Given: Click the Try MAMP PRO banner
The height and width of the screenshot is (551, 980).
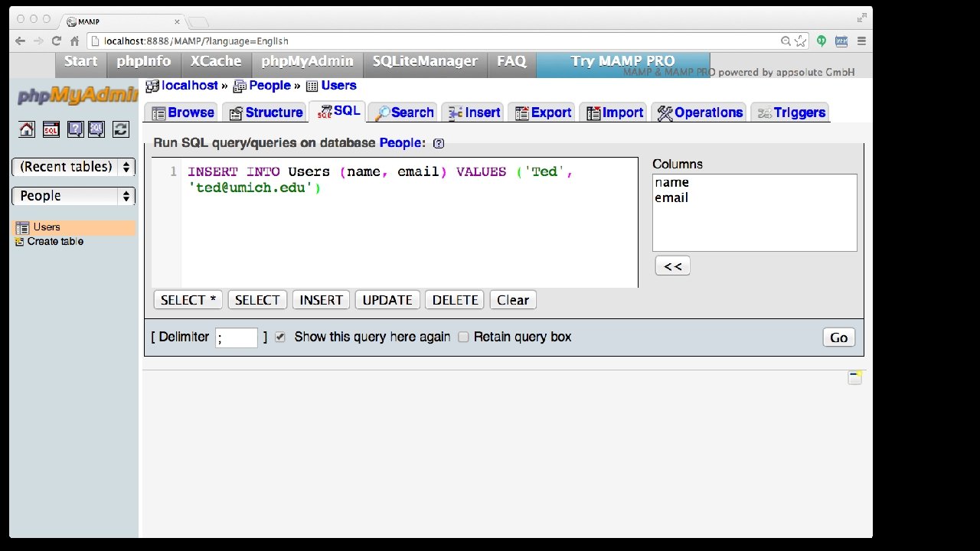Looking at the screenshot, I should [x=623, y=64].
